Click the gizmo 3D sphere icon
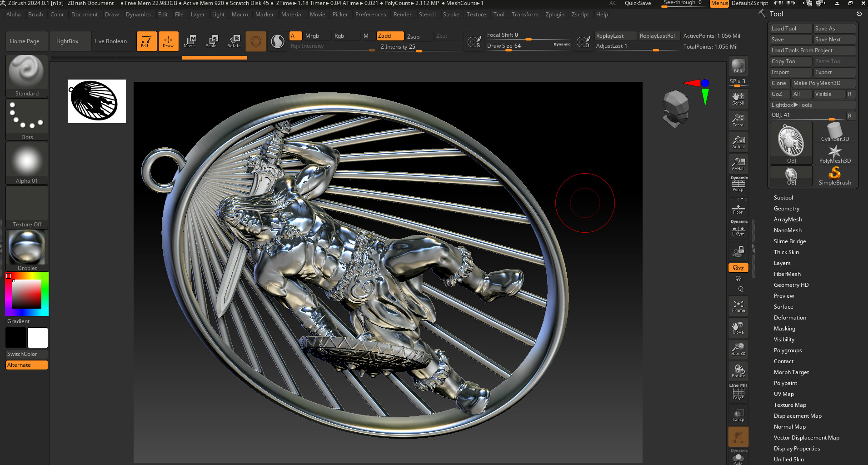This screenshot has height=465, width=868. [256, 41]
